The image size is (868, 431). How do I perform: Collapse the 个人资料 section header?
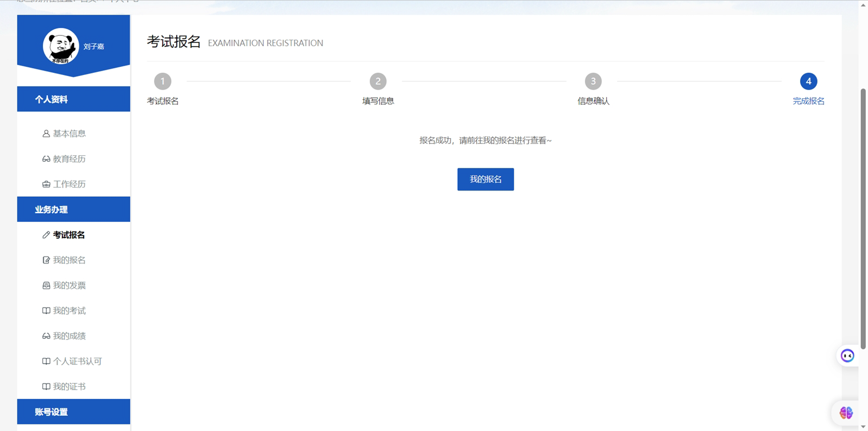coord(73,99)
